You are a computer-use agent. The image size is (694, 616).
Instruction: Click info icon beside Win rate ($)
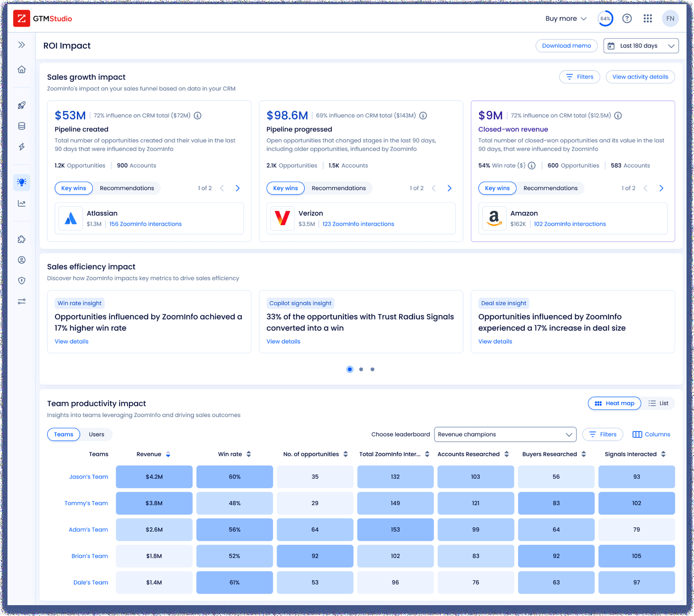point(531,166)
